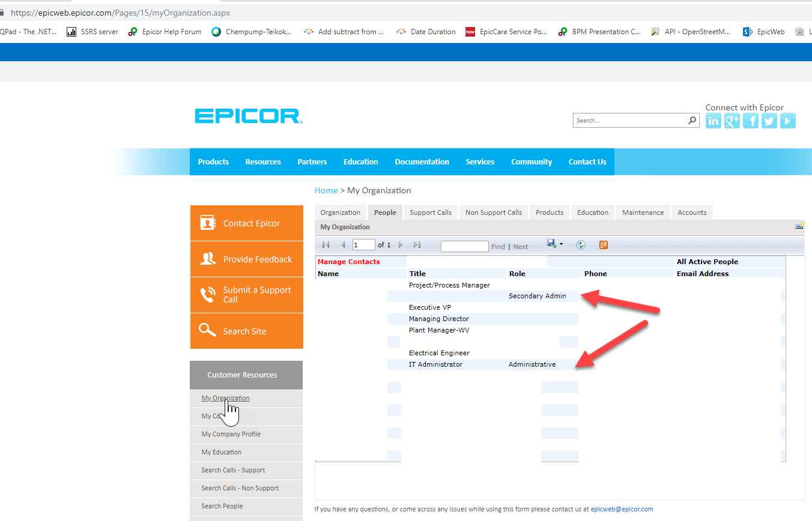Open the Services navigation menu
This screenshot has height=521, width=812.
point(480,161)
